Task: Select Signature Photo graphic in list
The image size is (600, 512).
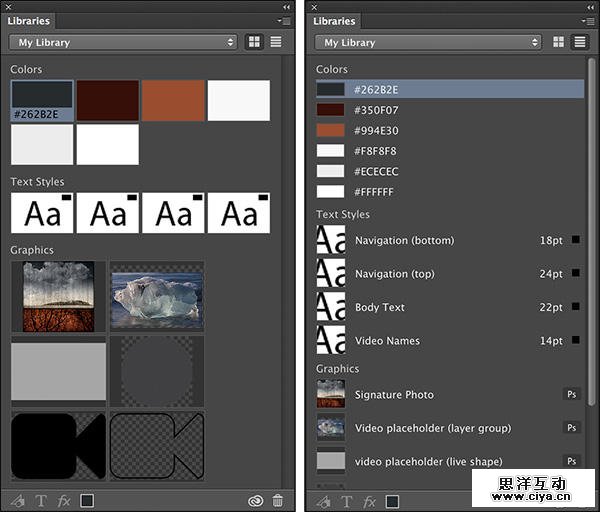Action: (394, 395)
